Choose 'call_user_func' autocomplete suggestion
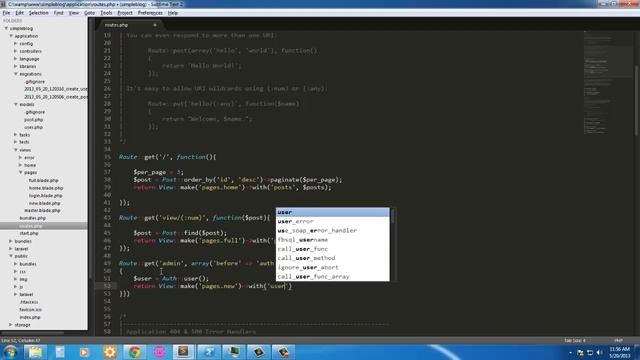Viewport: 640px width, 360px height. point(333,249)
